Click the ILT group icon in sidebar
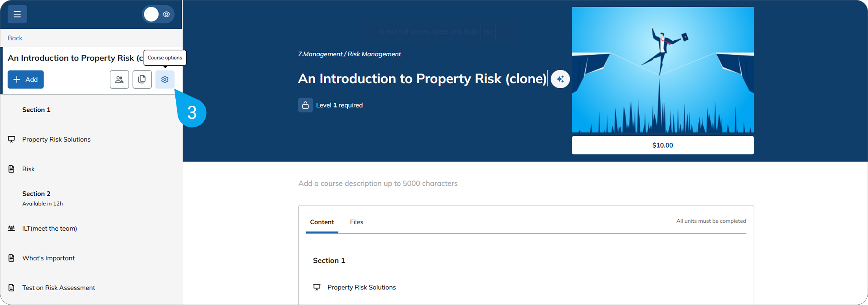The image size is (868, 305). (x=12, y=228)
